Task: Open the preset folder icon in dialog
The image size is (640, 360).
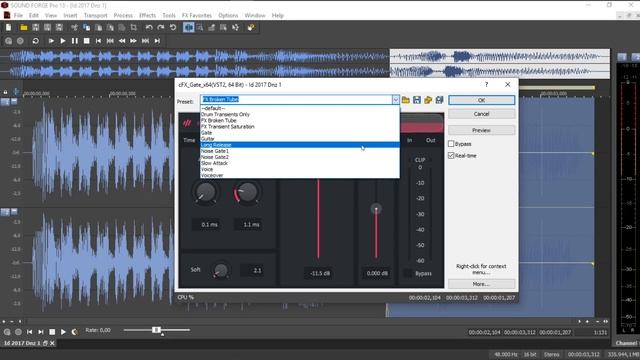Action: (406, 100)
